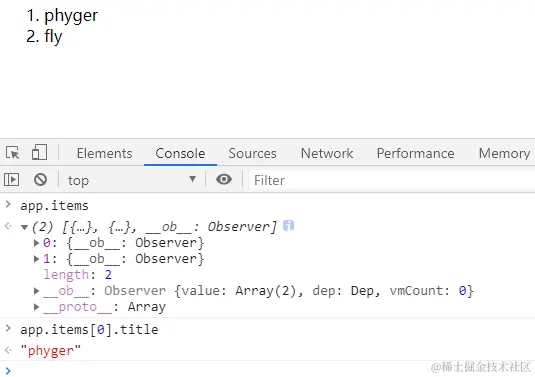Screen dimensions: 535x377
Task: Click the "phyger" result string
Action: pos(50,351)
